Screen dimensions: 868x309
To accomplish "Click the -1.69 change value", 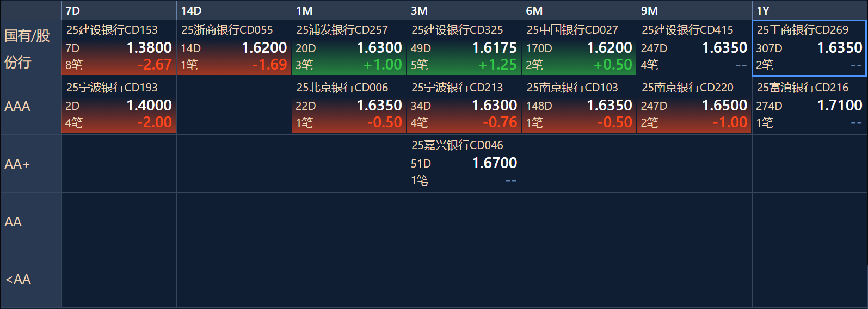I will 269,65.
